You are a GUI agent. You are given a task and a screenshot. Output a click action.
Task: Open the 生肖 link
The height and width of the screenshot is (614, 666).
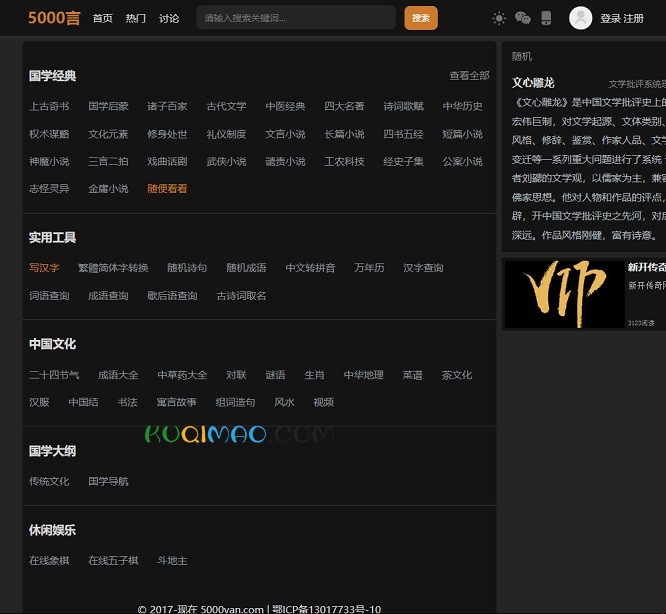pos(315,375)
